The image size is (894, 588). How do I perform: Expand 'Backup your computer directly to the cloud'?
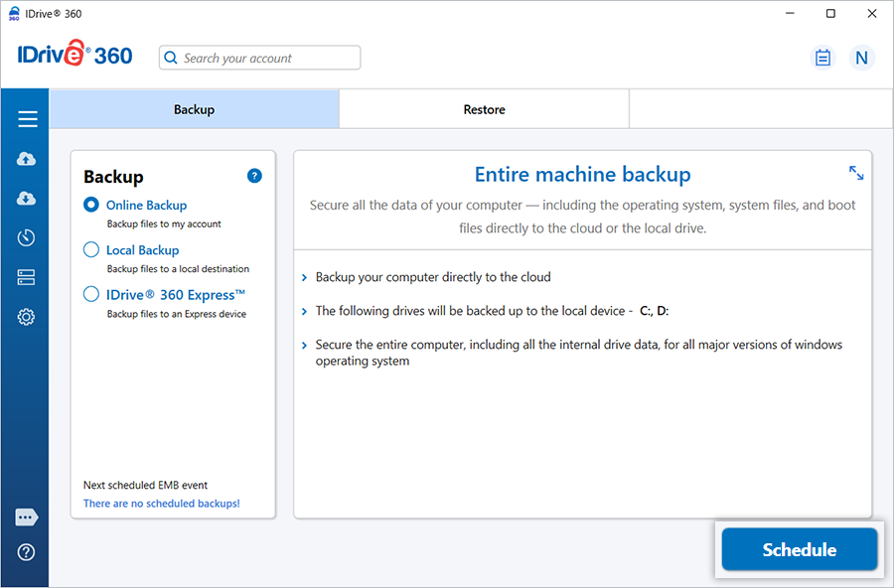click(304, 278)
